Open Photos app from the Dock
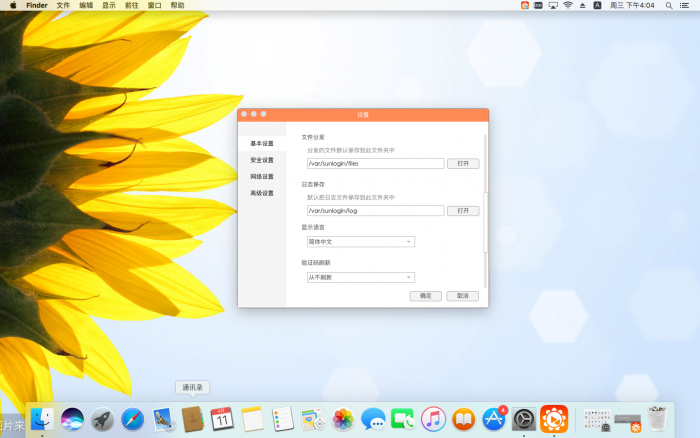 coord(343,419)
